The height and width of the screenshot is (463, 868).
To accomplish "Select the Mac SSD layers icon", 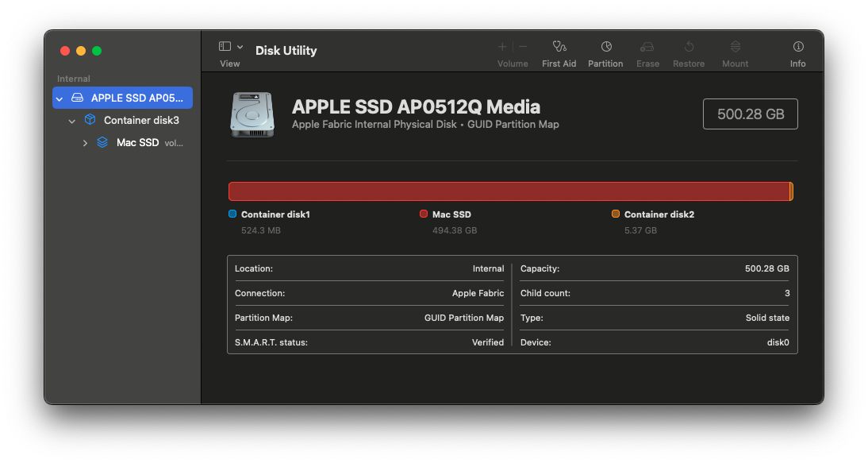I will pos(102,142).
